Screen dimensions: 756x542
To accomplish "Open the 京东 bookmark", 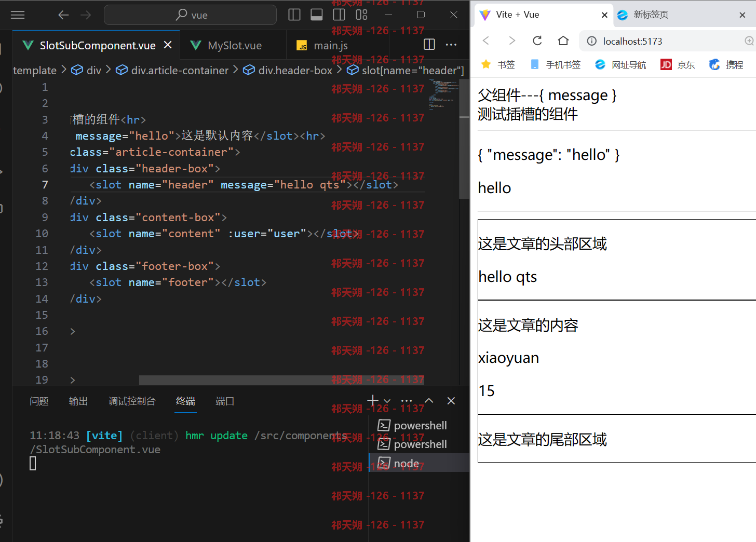I will 678,64.
